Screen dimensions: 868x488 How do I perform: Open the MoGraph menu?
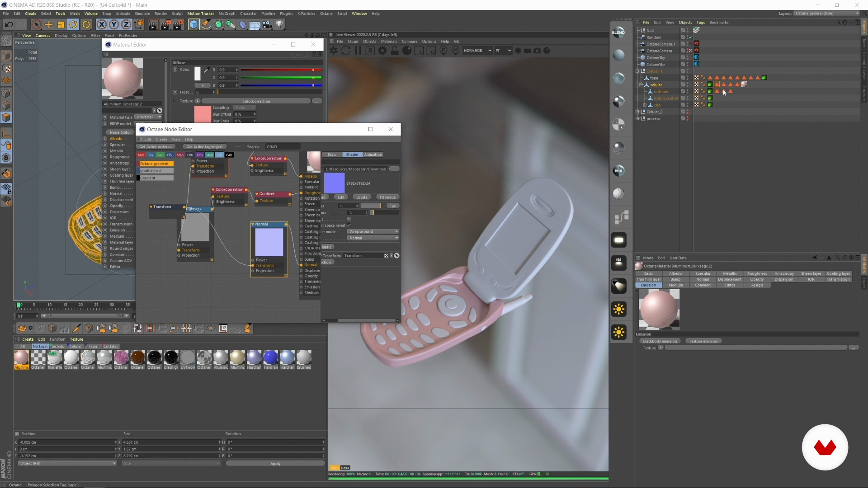tap(227, 14)
